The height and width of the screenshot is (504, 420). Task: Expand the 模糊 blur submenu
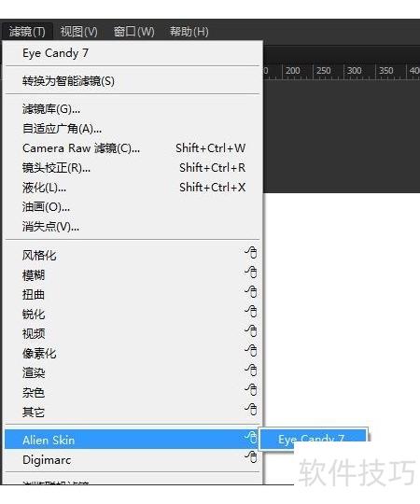point(133,275)
